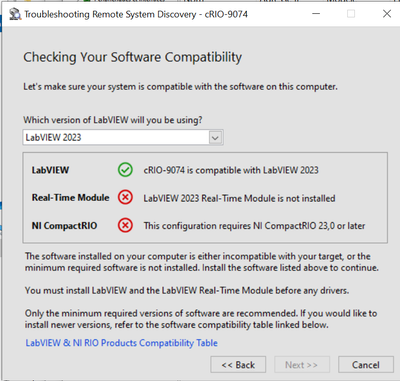Click the red X icon for Real-Time Module
This screenshot has width=400, height=381.
coord(125,198)
